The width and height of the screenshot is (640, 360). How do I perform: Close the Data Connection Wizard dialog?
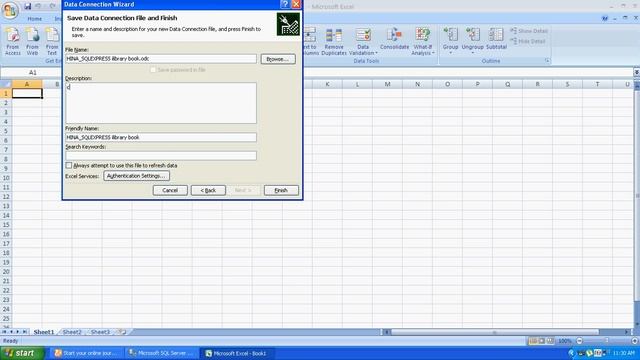point(296,4)
